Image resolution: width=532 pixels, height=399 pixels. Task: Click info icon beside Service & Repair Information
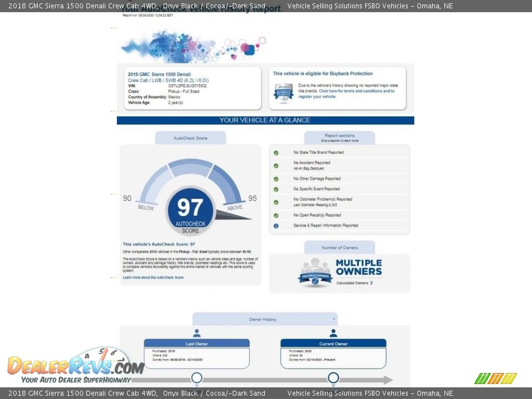pos(276,226)
